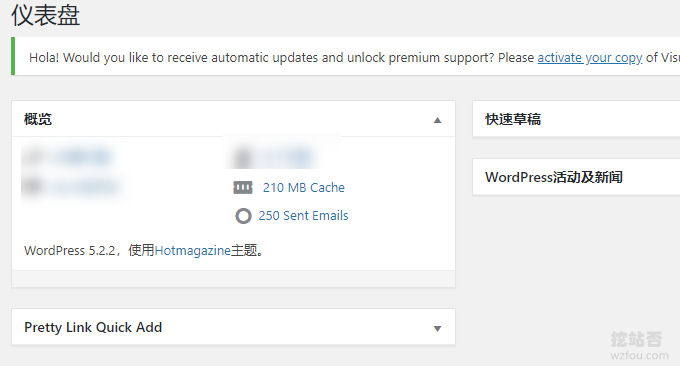Screen dimensions: 680x366
Task: Open the 210 MB Cache link
Action: (x=304, y=188)
